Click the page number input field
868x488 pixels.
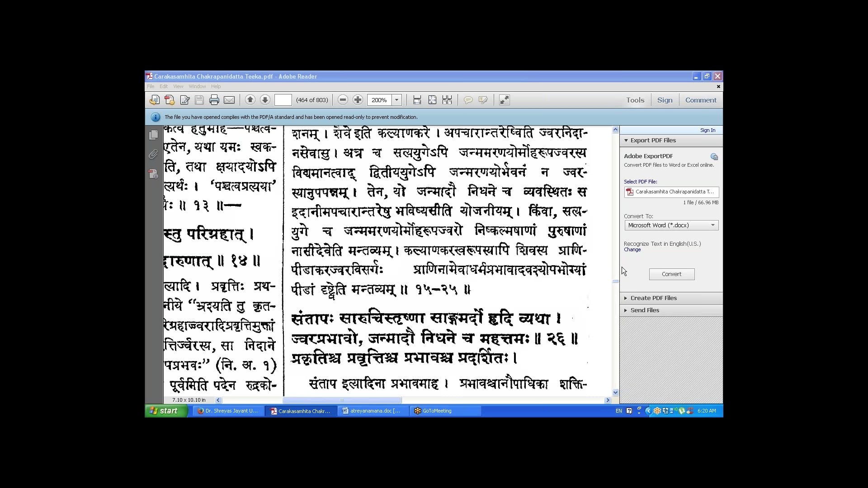point(283,100)
